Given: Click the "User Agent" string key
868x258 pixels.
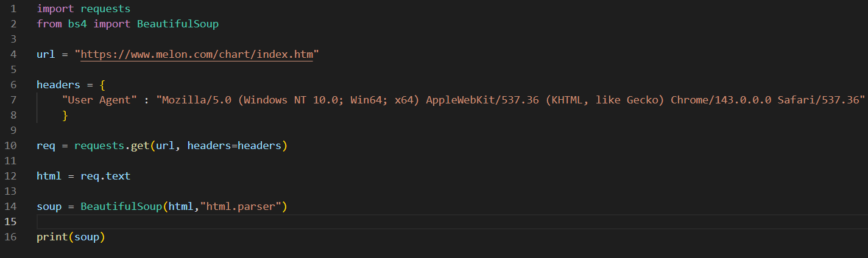Looking at the screenshot, I should pyautogui.click(x=100, y=100).
